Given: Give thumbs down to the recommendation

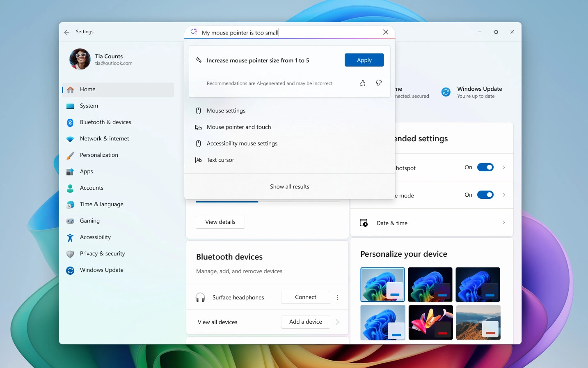Looking at the screenshot, I should click(x=379, y=83).
